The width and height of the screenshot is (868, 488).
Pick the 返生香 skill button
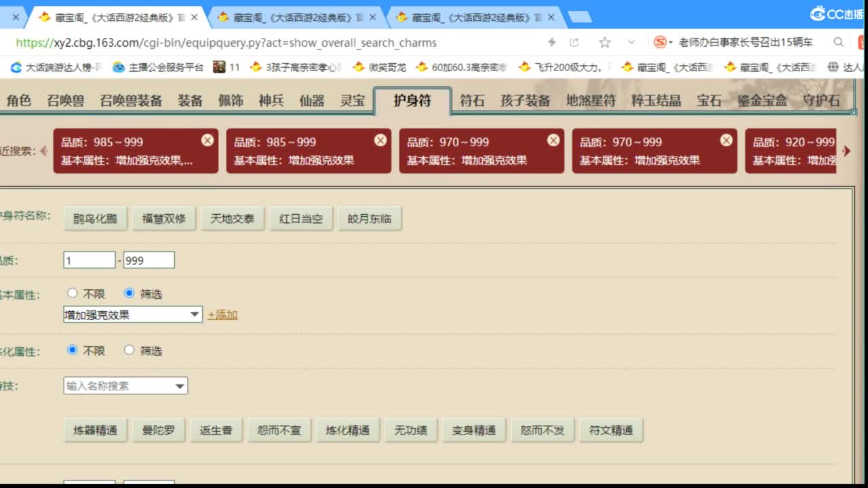click(x=216, y=430)
